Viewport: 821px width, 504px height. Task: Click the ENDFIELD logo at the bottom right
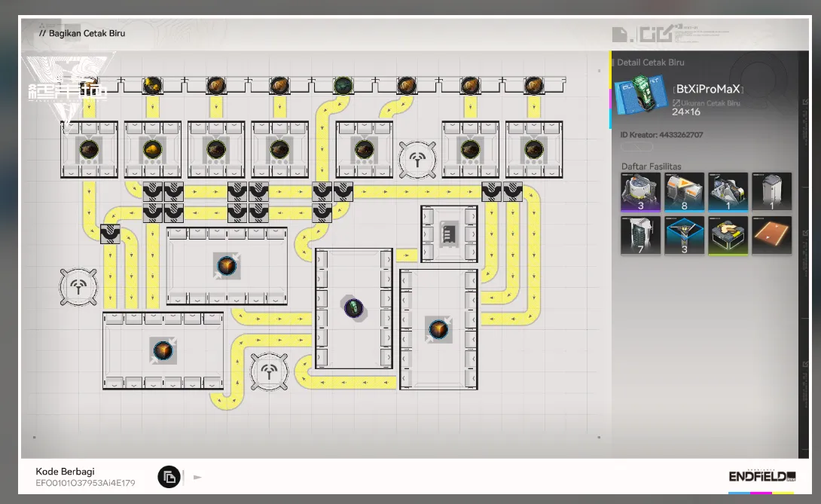(x=761, y=476)
